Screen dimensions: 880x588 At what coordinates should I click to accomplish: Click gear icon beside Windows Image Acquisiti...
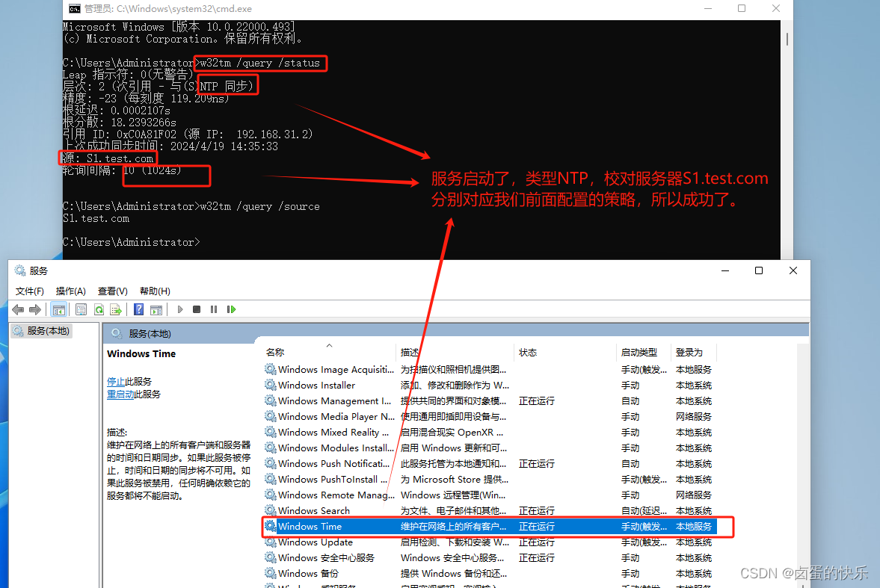click(271, 369)
